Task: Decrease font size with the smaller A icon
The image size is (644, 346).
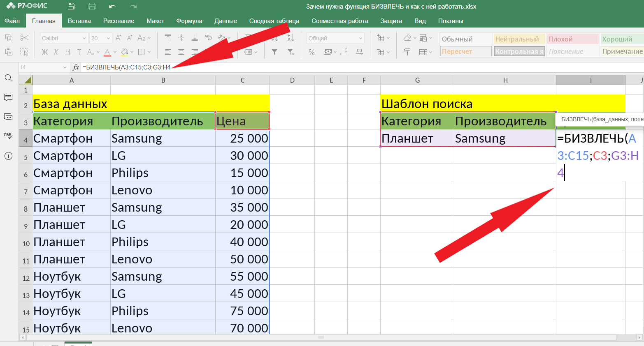Action: pyautogui.click(x=130, y=38)
